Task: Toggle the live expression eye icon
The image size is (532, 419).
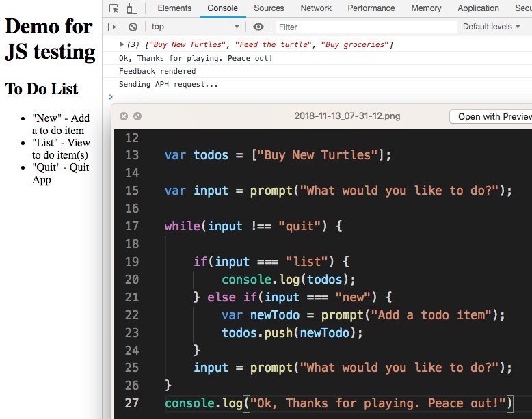Action: point(258,27)
